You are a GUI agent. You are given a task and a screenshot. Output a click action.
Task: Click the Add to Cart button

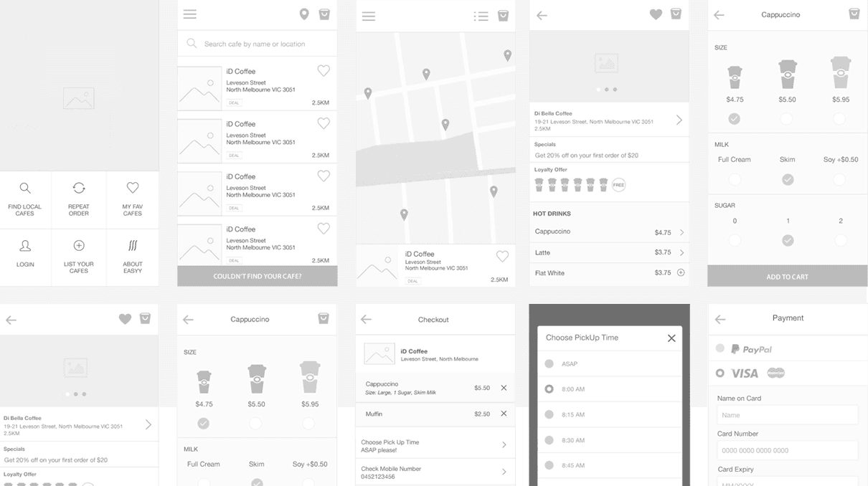[787, 276]
